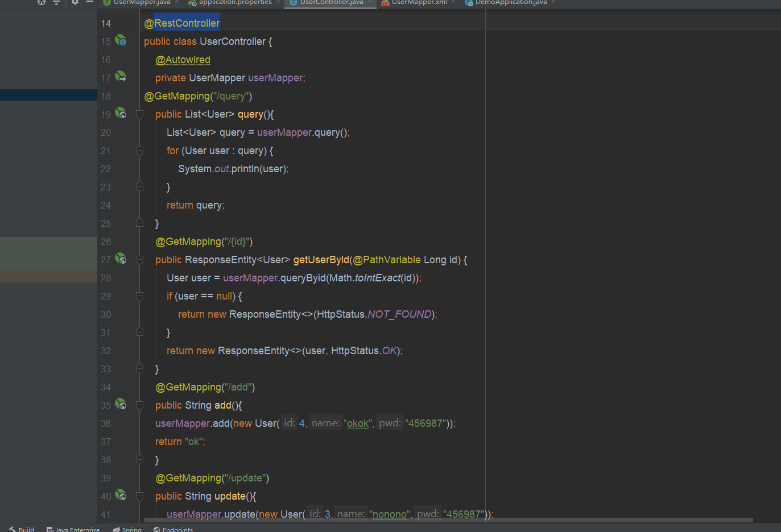
Task: Click the "okok" string on line 36
Action: point(358,423)
